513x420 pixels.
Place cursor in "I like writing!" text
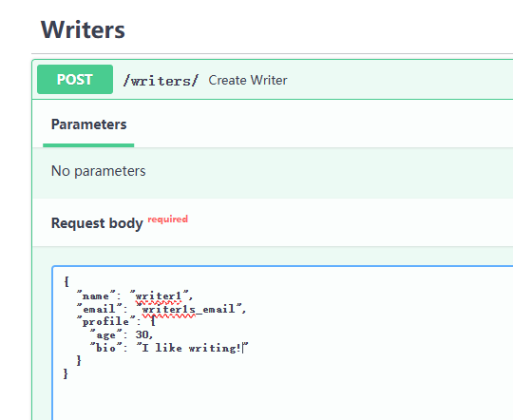pos(192,348)
